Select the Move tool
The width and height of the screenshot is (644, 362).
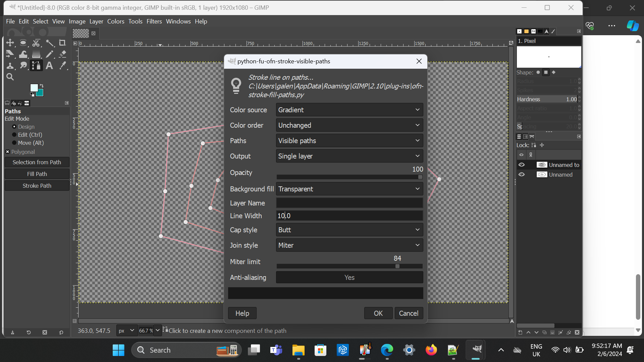click(10, 43)
